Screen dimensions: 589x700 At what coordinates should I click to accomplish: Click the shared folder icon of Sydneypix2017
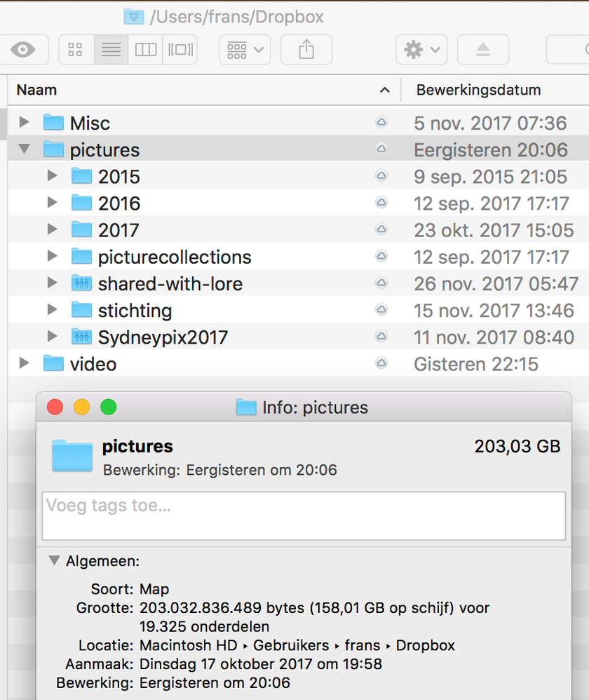pos(81,337)
